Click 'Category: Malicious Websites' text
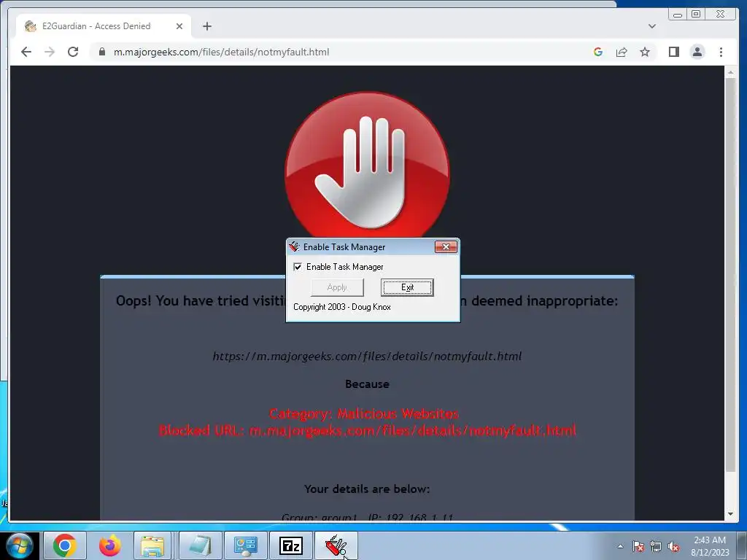The height and width of the screenshot is (560, 747). 364,413
